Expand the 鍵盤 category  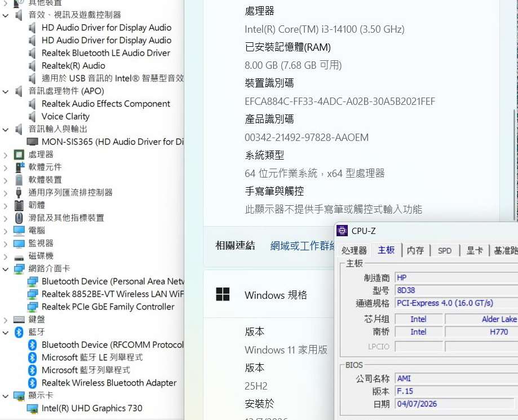click(5, 320)
